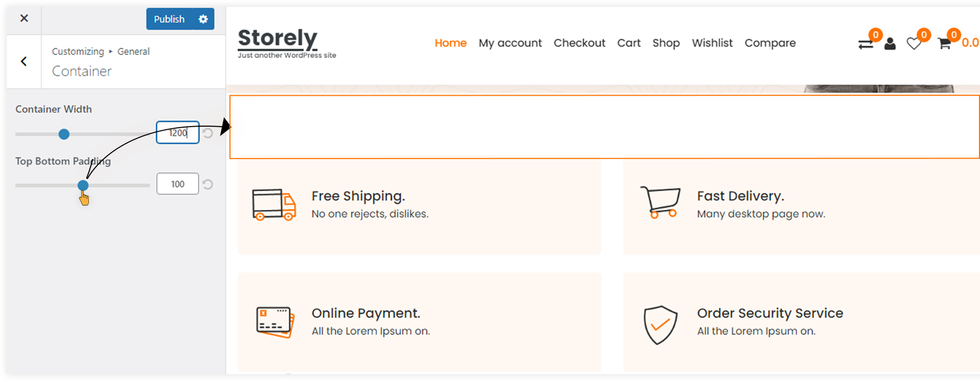Open the My account menu item
Image resolution: width=980 pixels, height=381 pixels.
pyautogui.click(x=510, y=43)
